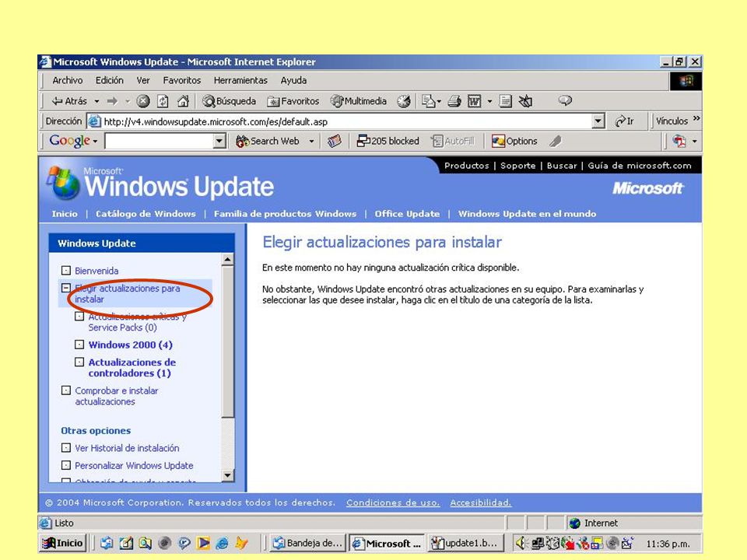The image size is (747, 560).
Task: Open the Edit with Word dropdown arrow
Action: 489,101
